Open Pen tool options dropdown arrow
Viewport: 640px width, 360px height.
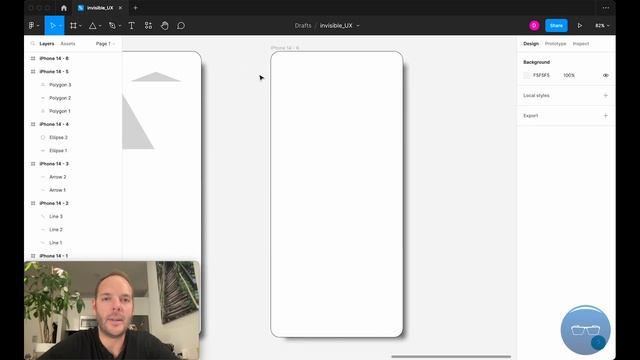click(x=120, y=26)
